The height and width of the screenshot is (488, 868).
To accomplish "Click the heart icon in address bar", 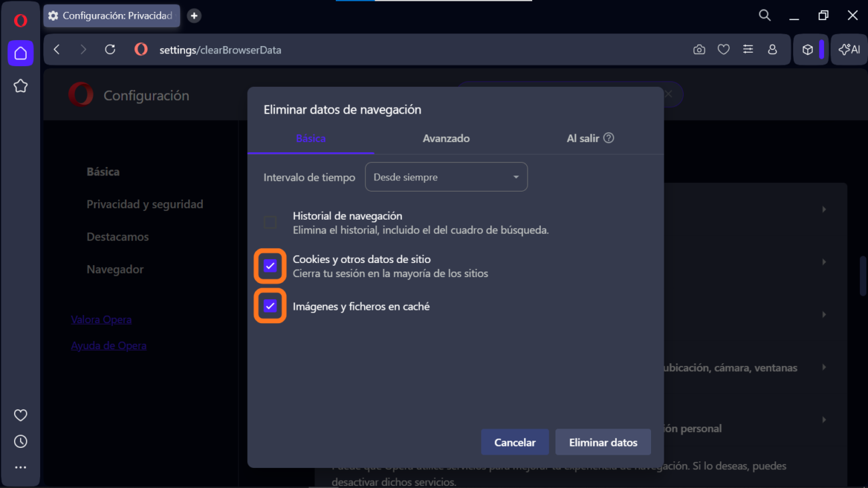I will pos(723,50).
